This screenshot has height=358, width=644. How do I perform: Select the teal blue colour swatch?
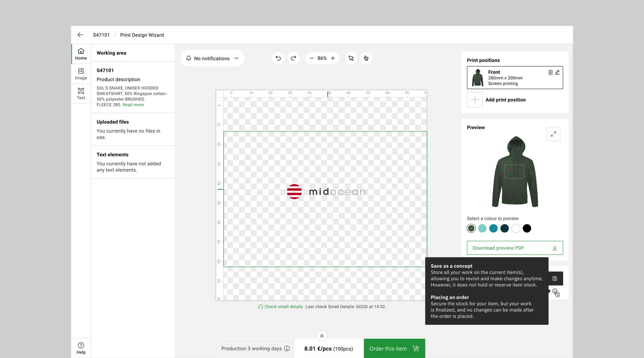click(493, 228)
